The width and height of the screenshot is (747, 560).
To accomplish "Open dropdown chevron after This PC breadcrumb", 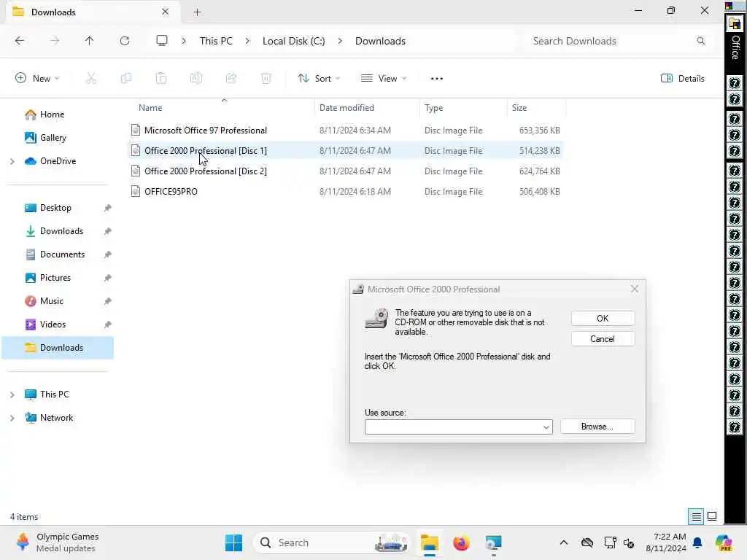I will tap(247, 41).
